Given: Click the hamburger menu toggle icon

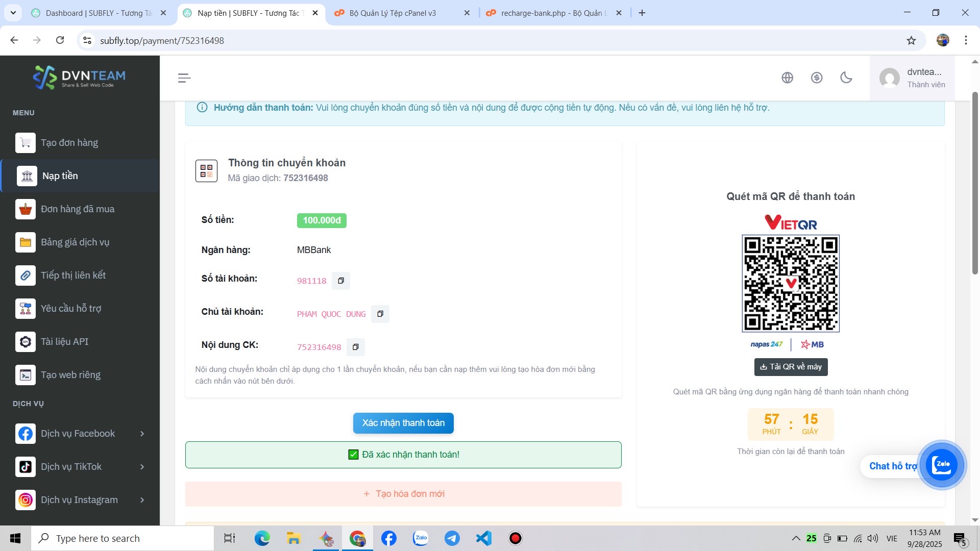Looking at the screenshot, I should [184, 78].
